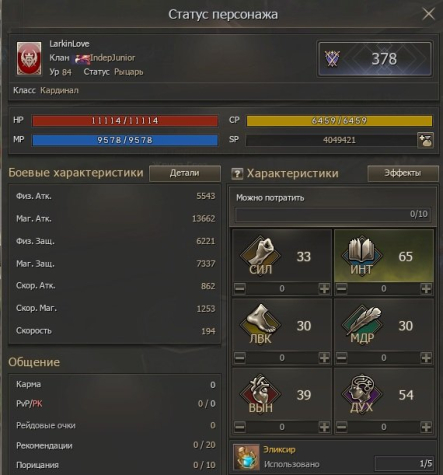This screenshot has height=475, width=443.
Task: Open the Детали combat details button
Action: click(x=185, y=173)
